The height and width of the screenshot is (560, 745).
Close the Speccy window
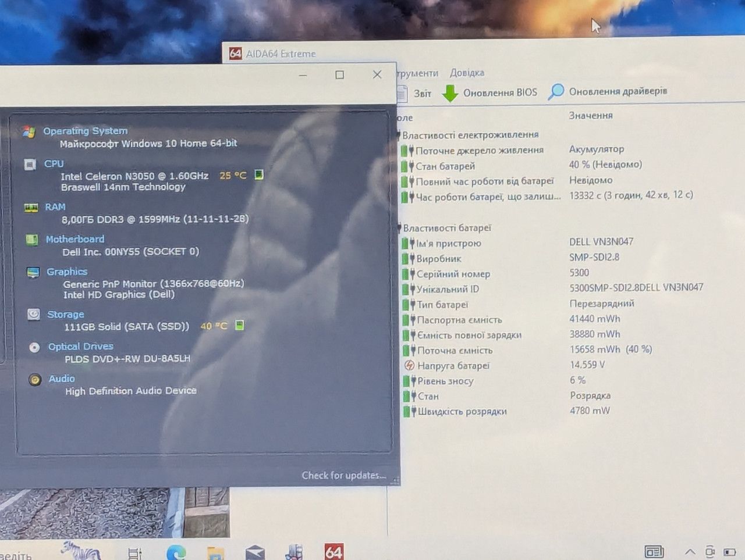[x=377, y=74]
